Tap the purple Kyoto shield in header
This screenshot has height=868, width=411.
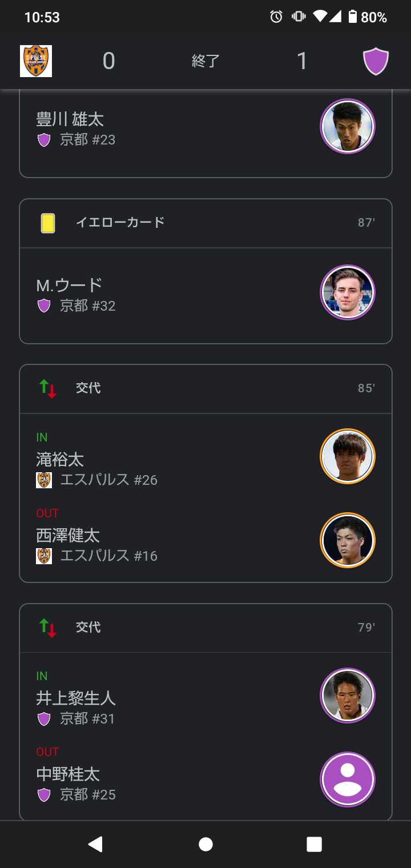coord(376,61)
